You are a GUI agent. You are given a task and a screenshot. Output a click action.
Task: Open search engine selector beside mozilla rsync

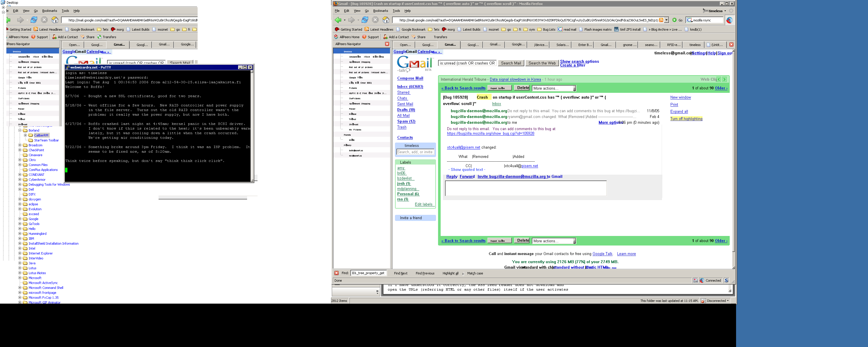[x=689, y=20]
